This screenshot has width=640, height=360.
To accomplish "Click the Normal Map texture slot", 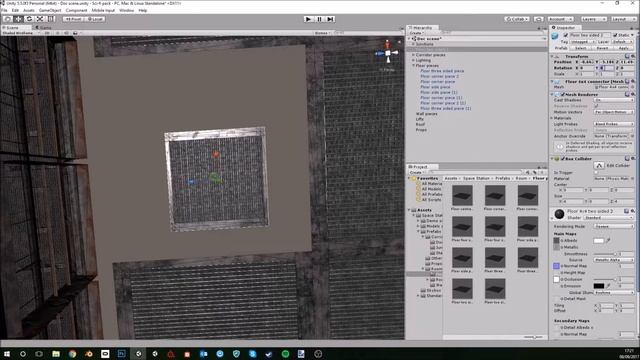I will coord(556,266).
